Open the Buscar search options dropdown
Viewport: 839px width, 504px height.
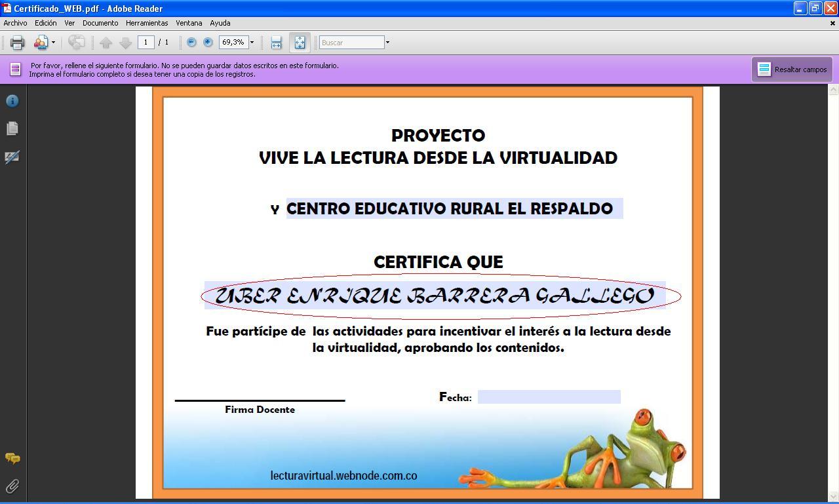pyautogui.click(x=387, y=43)
